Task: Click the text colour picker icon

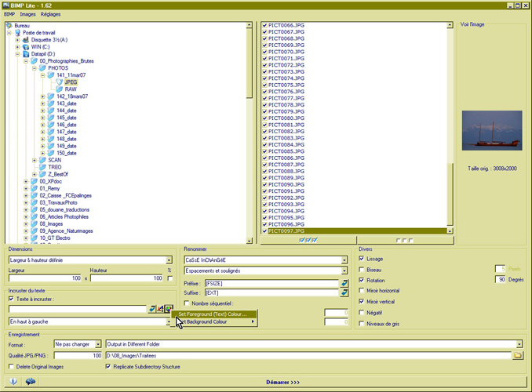Action: pyautogui.click(x=169, y=309)
